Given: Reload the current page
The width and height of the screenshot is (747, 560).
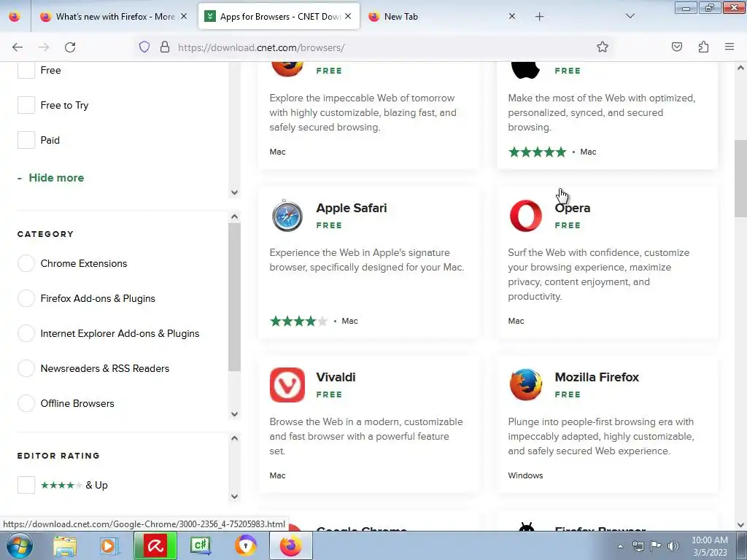Looking at the screenshot, I should point(70,47).
